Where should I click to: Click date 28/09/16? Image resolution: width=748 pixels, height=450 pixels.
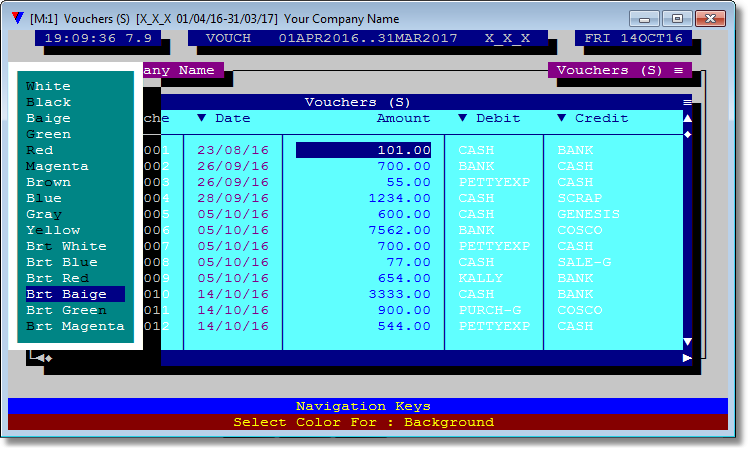(233, 198)
